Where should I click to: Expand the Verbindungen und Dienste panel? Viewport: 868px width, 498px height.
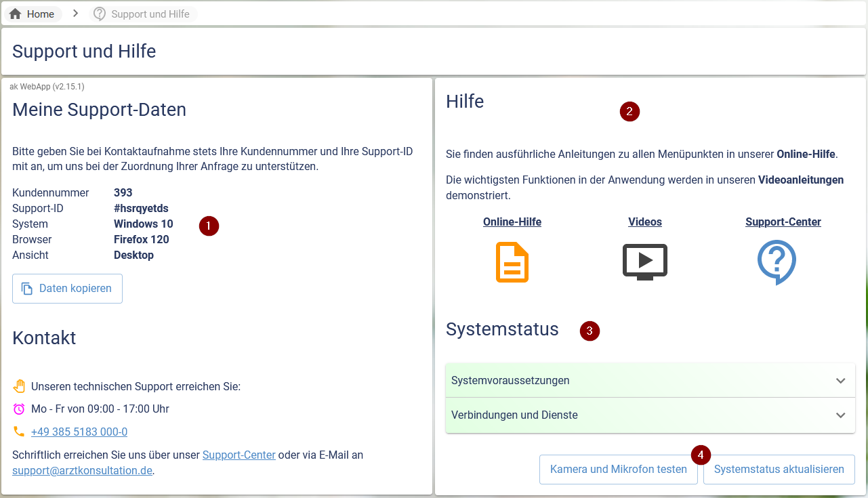click(x=514, y=415)
